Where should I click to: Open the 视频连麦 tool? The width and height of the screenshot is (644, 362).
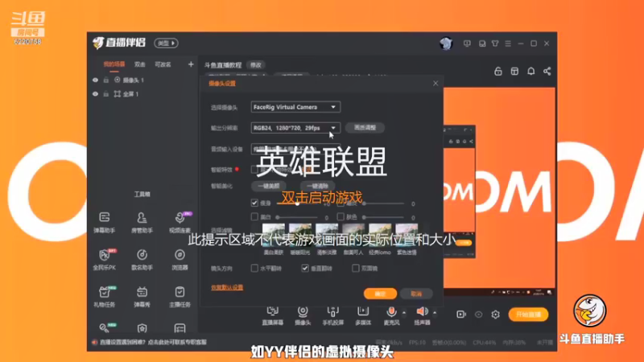(180, 222)
